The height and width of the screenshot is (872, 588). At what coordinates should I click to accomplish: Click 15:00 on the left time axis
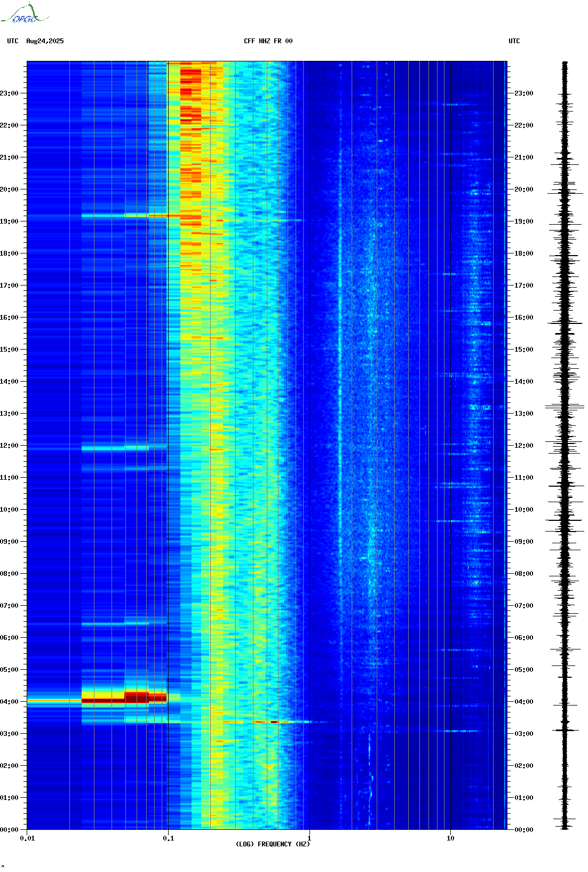(9, 350)
